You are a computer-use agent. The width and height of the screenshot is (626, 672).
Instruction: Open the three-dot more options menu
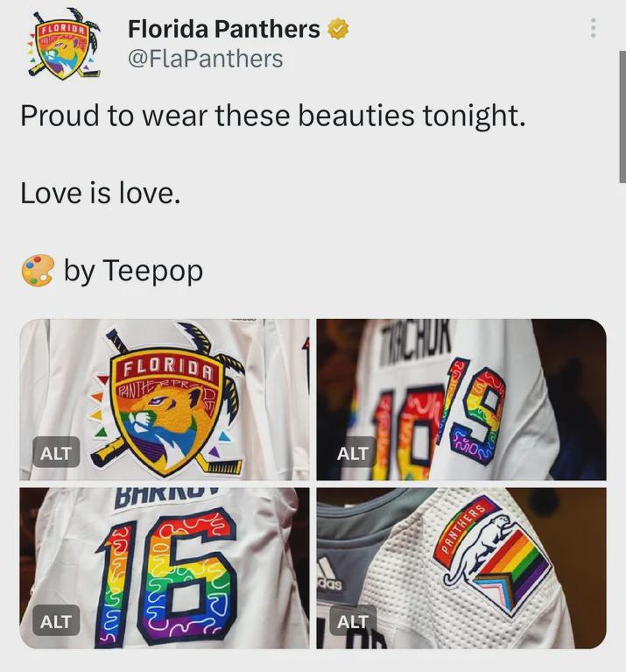coord(593,28)
